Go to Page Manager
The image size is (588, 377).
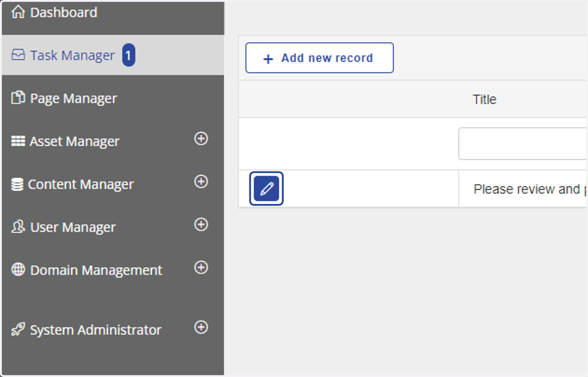pyautogui.click(x=73, y=98)
